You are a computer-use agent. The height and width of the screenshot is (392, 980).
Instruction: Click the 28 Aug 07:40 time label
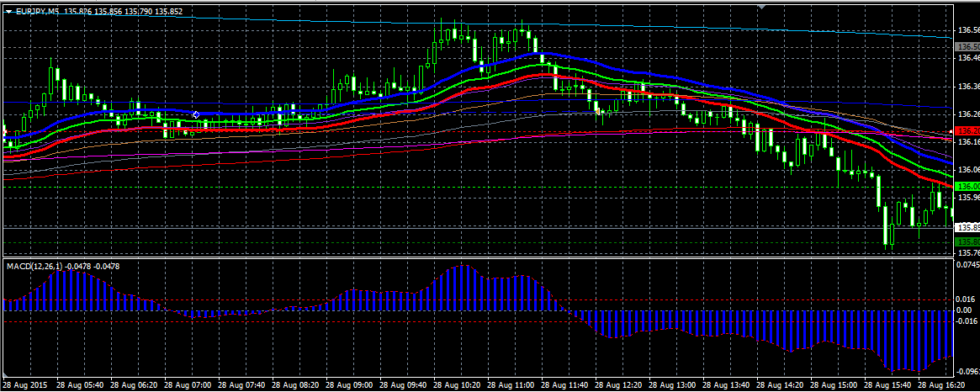click(x=240, y=385)
